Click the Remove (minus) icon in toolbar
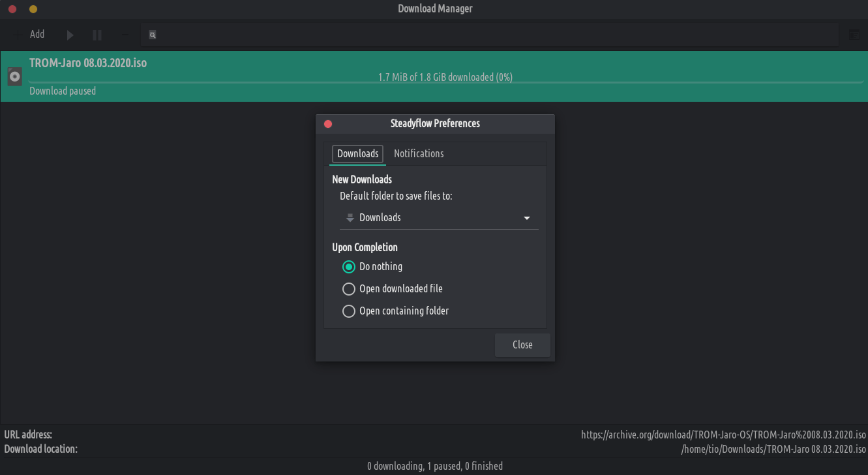The image size is (868, 475). (x=125, y=35)
